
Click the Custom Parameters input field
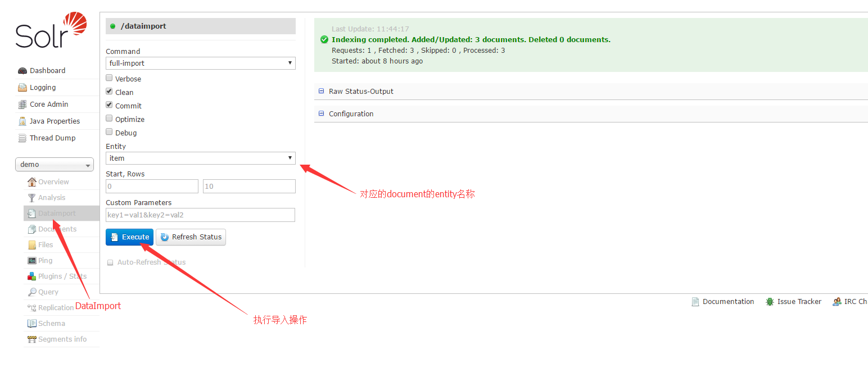click(x=200, y=215)
